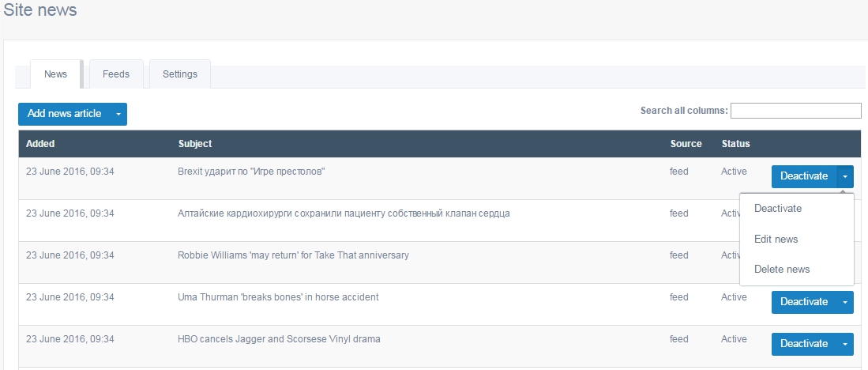The image size is (868, 370).
Task: Deactivate the HBO cancels Vinyl article
Action: click(804, 344)
